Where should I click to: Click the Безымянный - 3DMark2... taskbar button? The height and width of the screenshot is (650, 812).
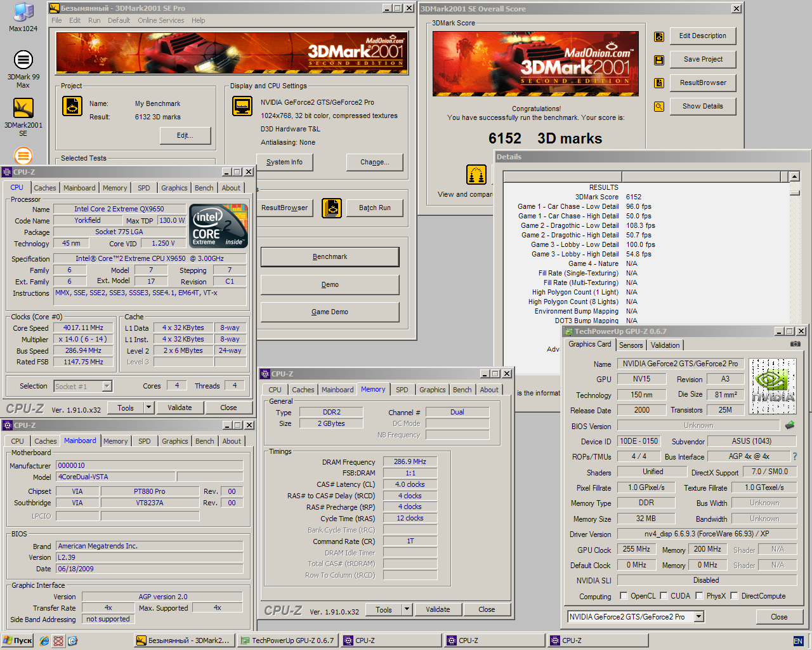[185, 641]
